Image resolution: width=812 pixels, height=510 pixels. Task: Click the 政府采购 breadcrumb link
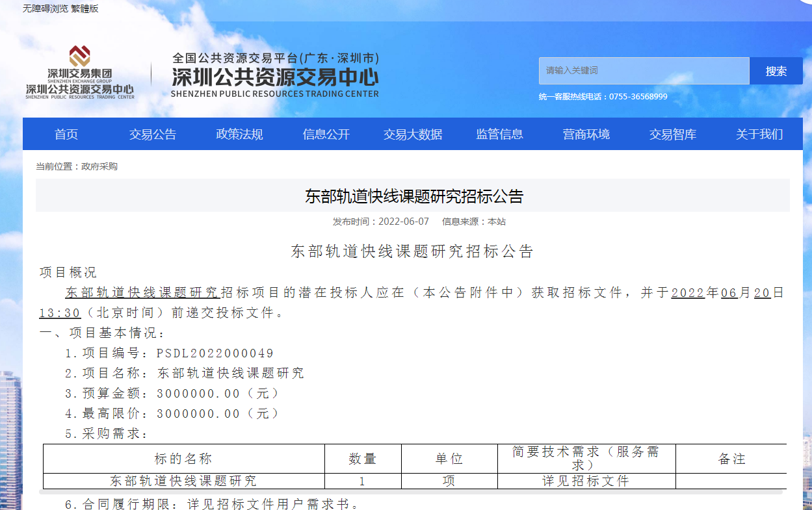click(x=99, y=167)
